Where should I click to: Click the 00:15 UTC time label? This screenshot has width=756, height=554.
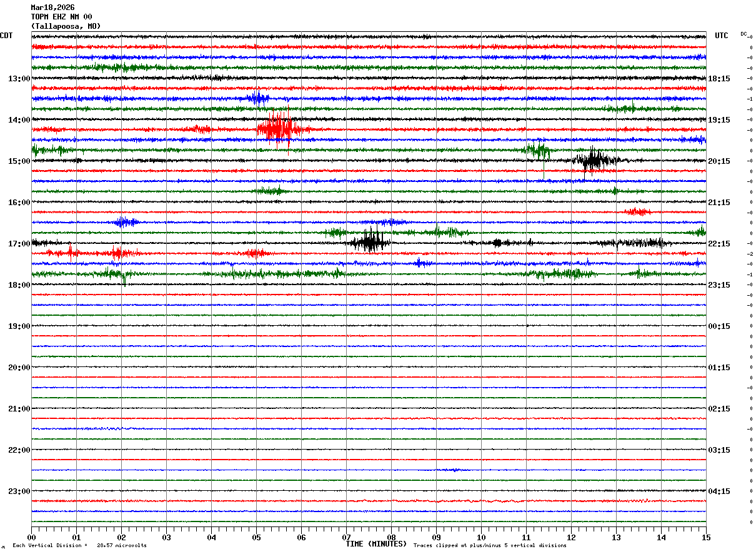pos(719,326)
